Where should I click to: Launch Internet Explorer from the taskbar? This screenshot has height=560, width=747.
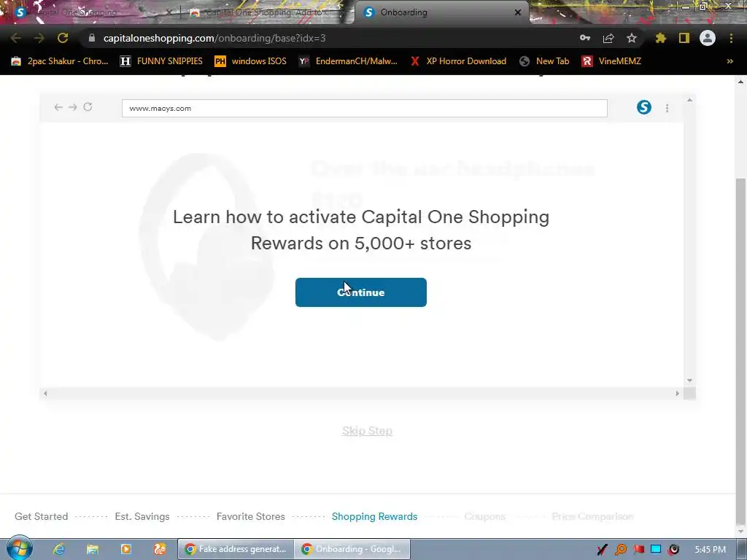coord(58,549)
